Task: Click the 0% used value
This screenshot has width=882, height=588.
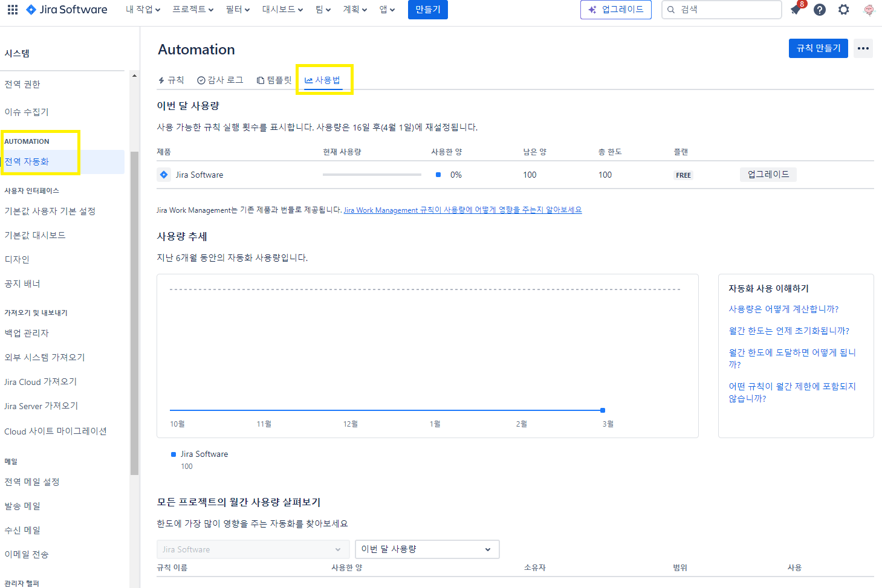Action: [x=456, y=175]
